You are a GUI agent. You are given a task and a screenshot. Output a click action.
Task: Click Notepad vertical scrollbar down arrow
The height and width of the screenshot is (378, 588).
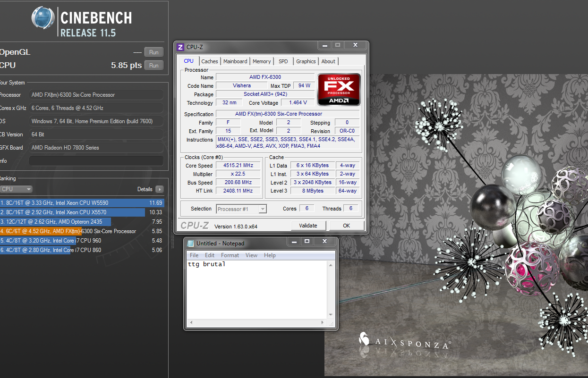point(331,315)
